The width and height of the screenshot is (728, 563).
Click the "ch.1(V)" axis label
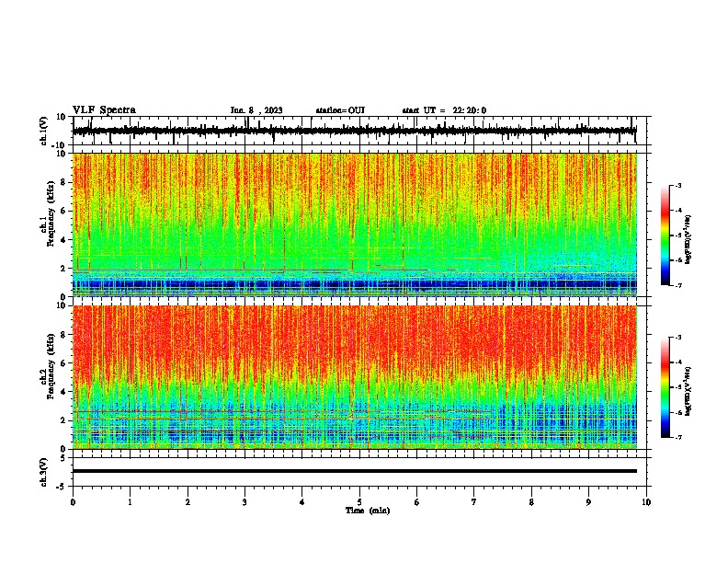tap(44, 131)
